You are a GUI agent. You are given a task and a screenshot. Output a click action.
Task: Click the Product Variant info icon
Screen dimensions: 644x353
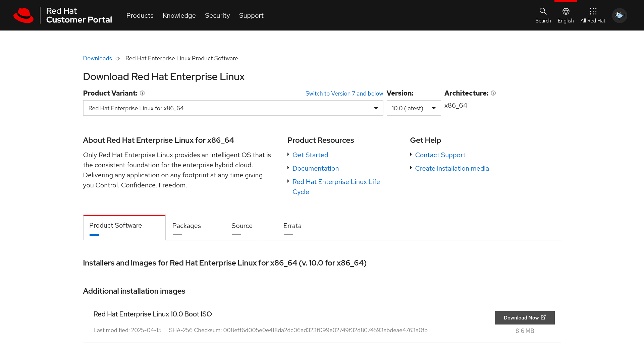[142, 93]
